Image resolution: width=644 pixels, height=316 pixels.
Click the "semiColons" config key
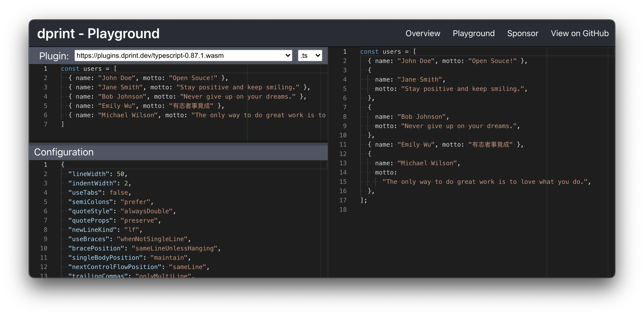click(x=91, y=202)
